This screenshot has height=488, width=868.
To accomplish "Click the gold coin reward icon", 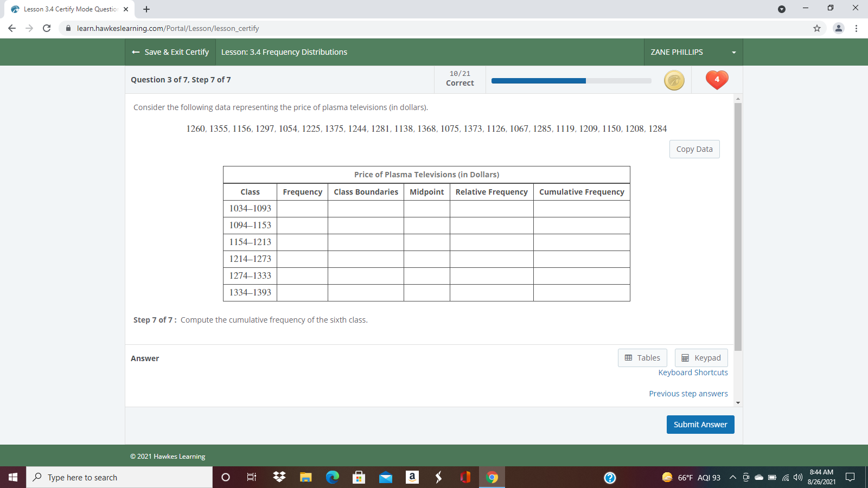I will click(674, 80).
